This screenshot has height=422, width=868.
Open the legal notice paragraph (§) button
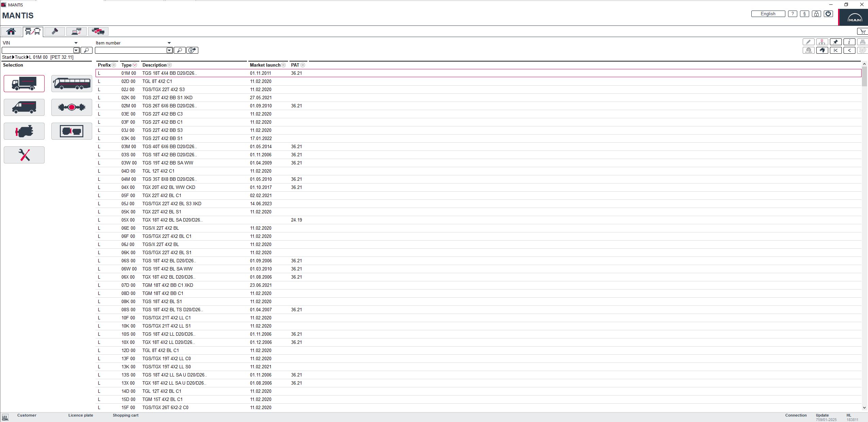(x=804, y=14)
